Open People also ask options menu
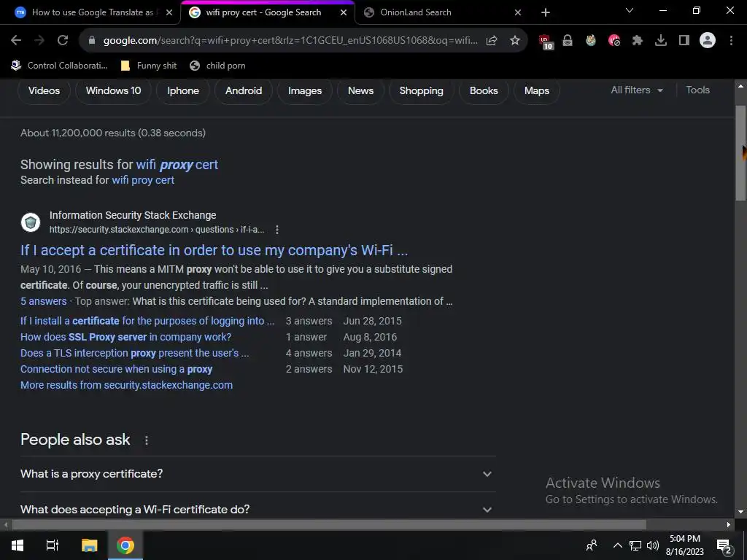Viewport: 747px width, 560px height. click(x=146, y=440)
